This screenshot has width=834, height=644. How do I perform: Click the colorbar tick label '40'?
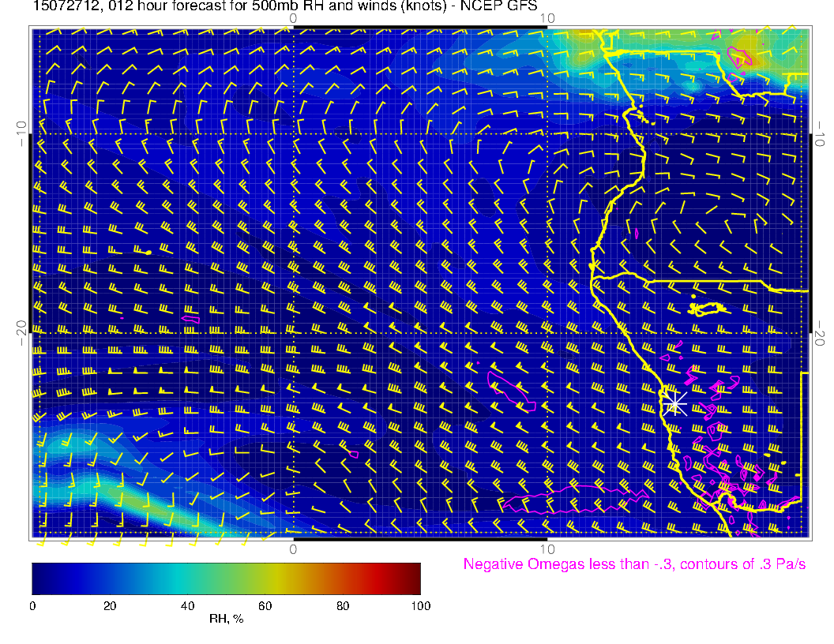point(187,606)
